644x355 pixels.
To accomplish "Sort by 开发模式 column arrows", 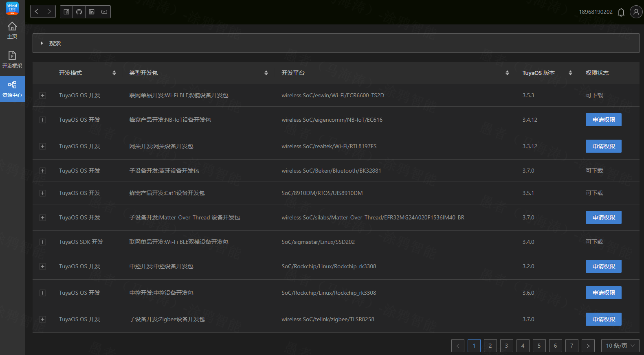I will (x=114, y=73).
